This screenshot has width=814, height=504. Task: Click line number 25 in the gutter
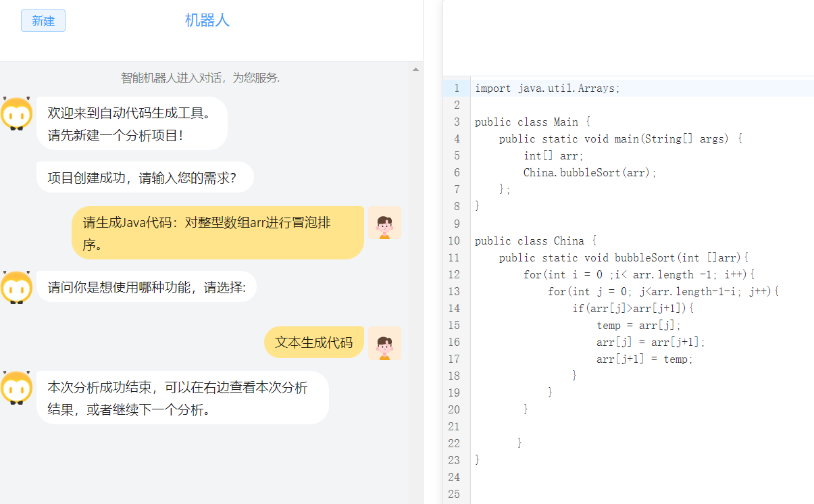pyautogui.click(x=454, y=494)
